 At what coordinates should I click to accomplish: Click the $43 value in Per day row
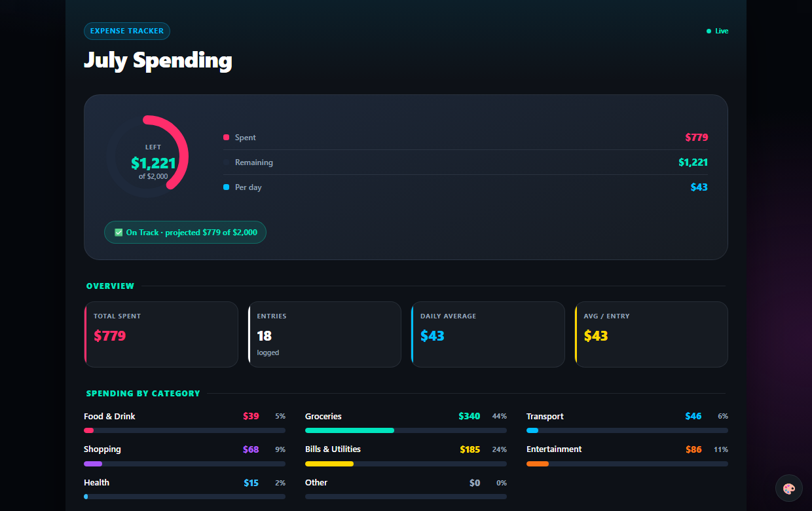pyautogui.click(x=699, y=187)
